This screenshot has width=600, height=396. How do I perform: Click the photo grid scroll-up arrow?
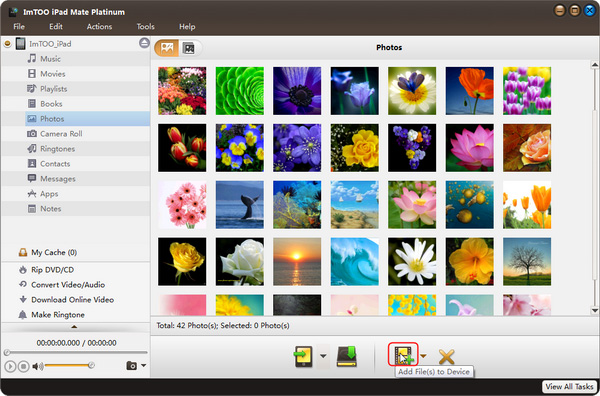595,65
